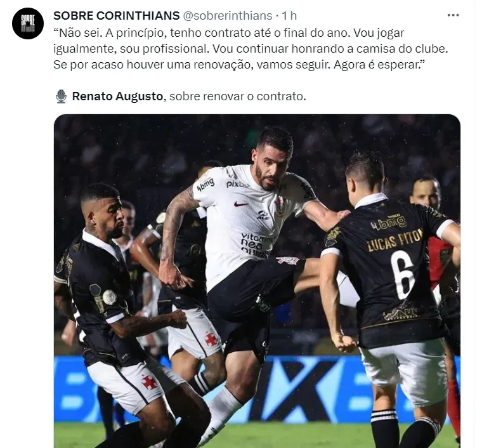Click the phrase sobre renovar o contrato
482x448 pixels.
click(x=238, y=96)
